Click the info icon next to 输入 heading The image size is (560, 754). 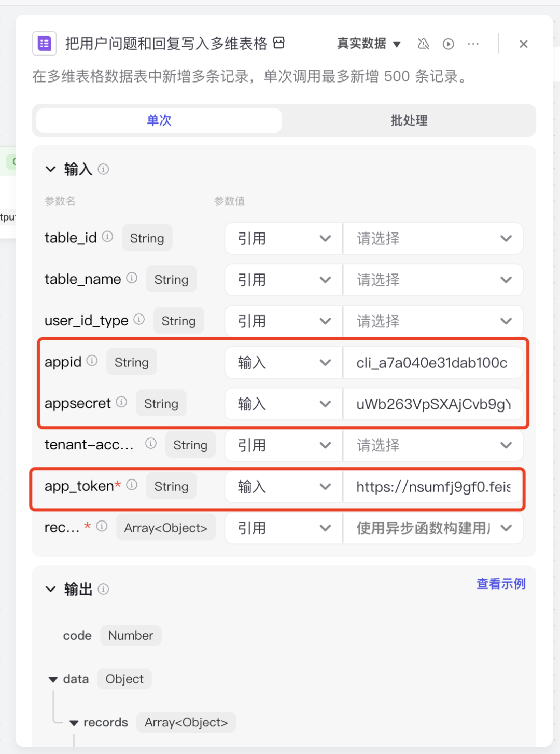(103, 169)
